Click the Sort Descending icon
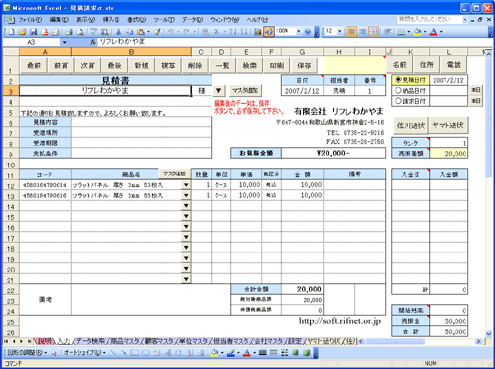This screenshot has height=369, width=495. point(244,32)
